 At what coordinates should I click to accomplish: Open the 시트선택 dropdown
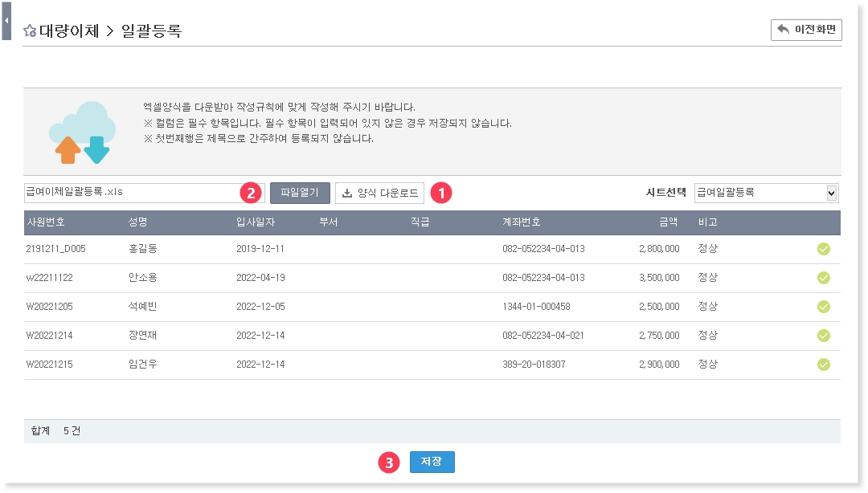pos(766,193)
